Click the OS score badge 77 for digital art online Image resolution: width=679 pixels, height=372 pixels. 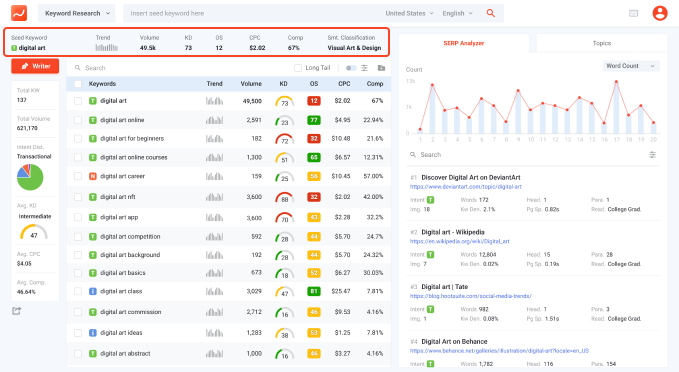click(314, 120)
